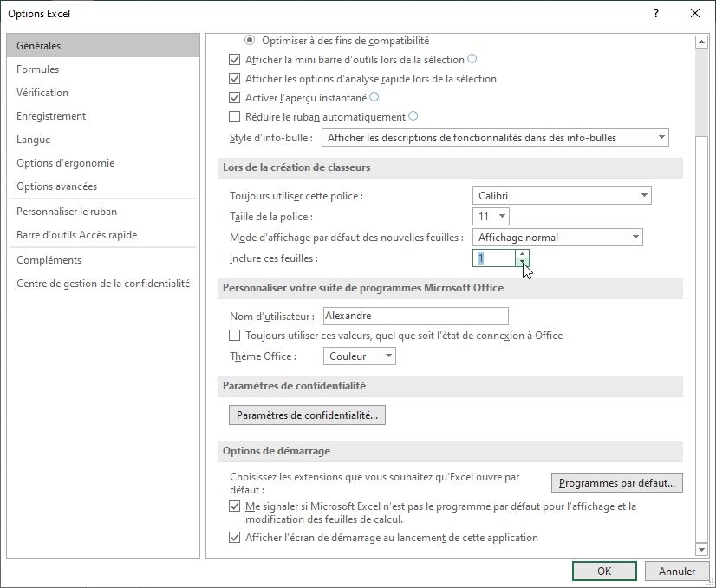The image size is (716, 588).
Task: Click the Programmes par défaut button
Action: point(616,482)
